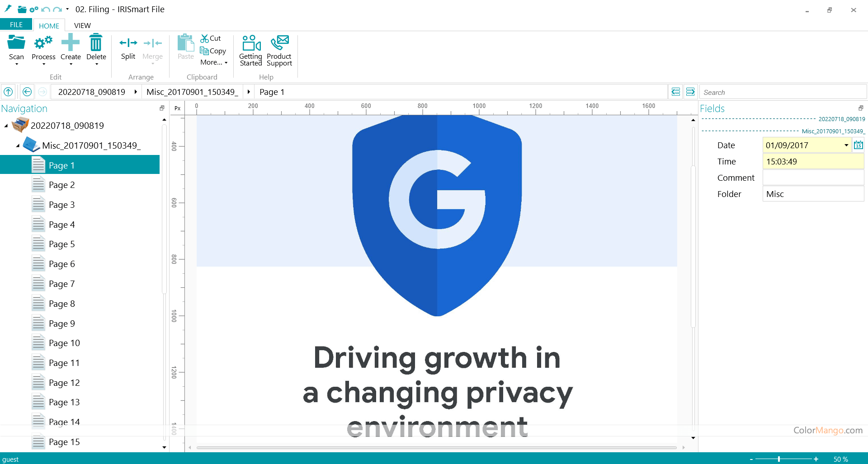
Task: Select the Split tool
Action: (128, 43)
